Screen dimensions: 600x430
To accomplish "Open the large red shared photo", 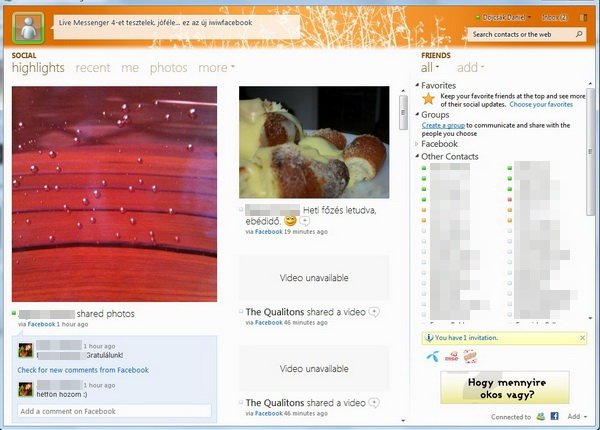I will pyautogui.click(x=114, y=194).
